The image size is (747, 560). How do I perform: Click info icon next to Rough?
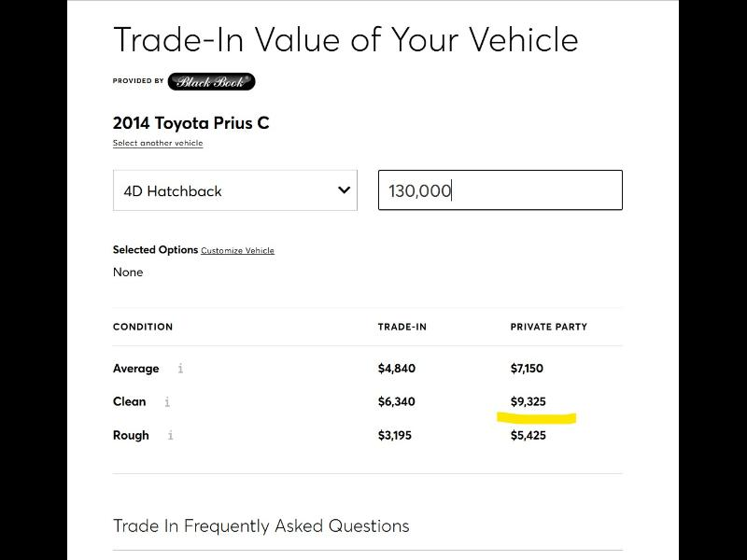171,436
